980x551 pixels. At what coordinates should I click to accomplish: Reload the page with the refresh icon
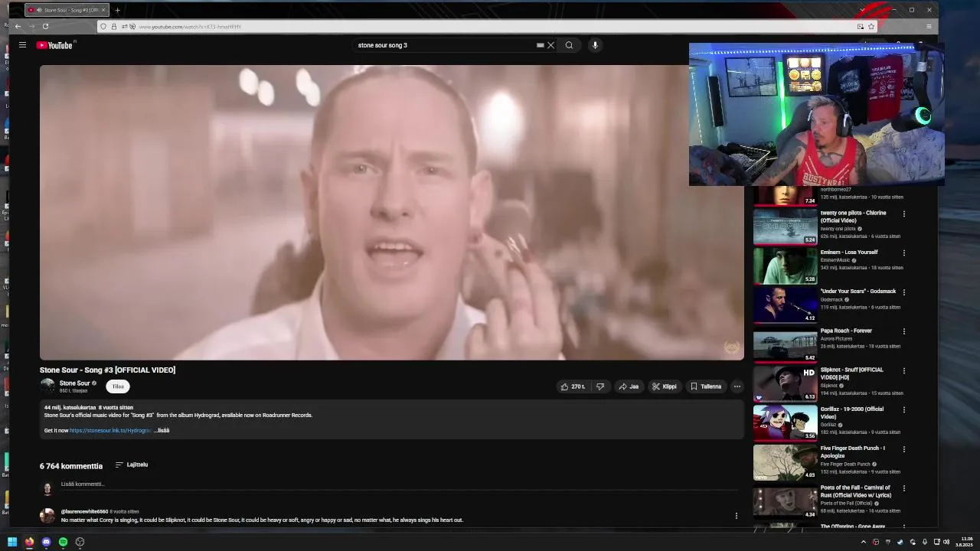point(45,26)
